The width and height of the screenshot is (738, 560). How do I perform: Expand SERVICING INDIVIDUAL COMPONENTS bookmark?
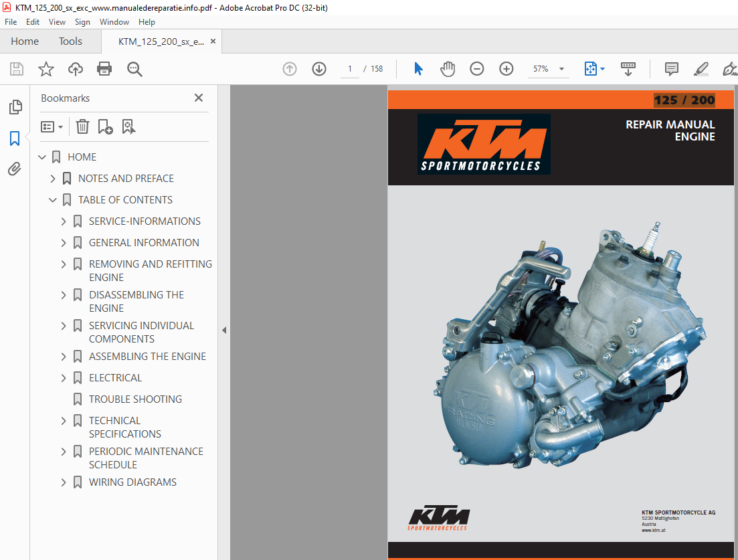point(64,326)
